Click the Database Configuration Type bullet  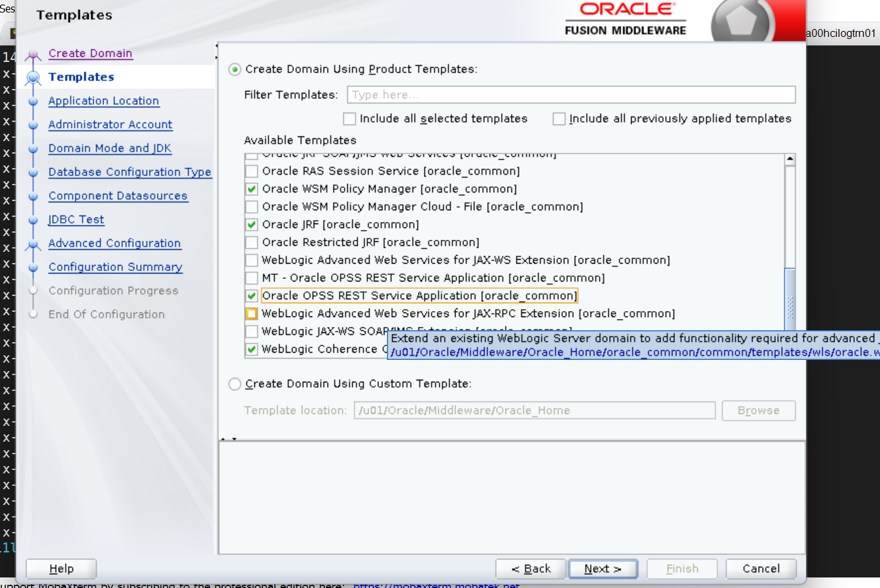click(33, 173)
